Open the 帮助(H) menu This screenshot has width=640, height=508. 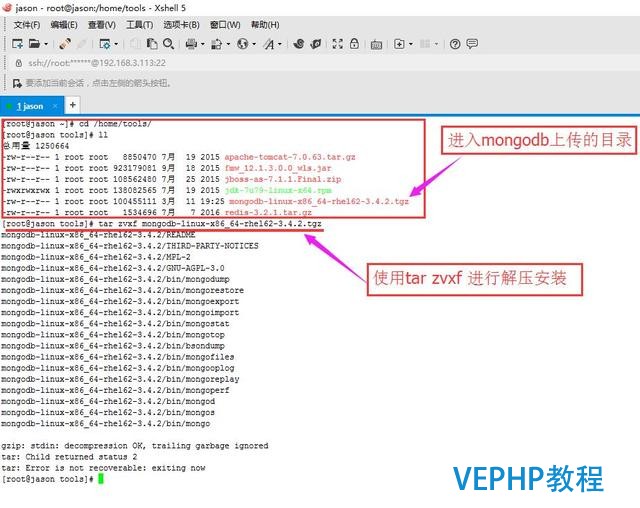click(x=265, y=25)
